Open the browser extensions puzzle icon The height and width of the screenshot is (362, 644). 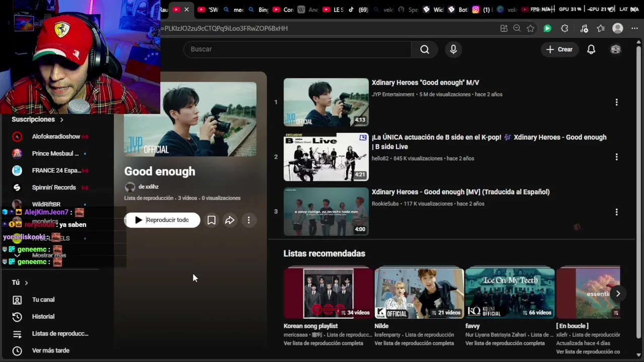[x=565, y=29]
